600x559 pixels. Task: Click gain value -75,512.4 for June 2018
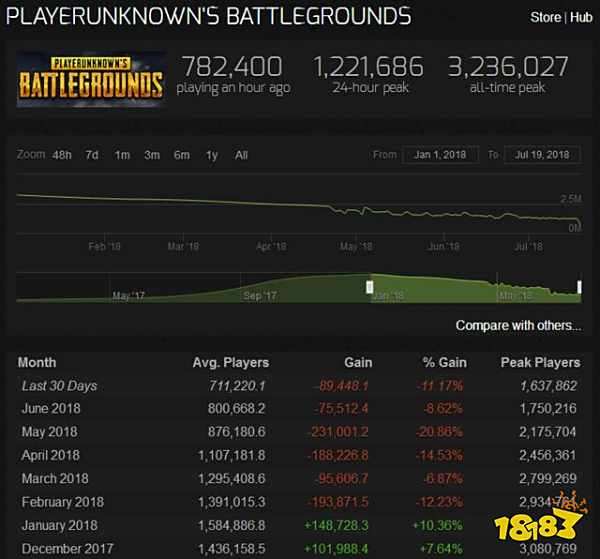pyautogui.click(x=341, y=409)
